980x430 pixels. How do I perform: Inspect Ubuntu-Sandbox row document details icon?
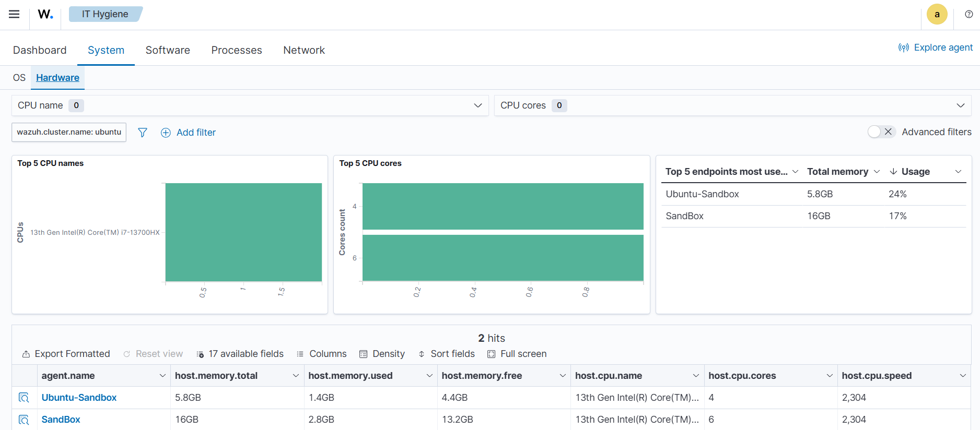click(x=24, y=398)
